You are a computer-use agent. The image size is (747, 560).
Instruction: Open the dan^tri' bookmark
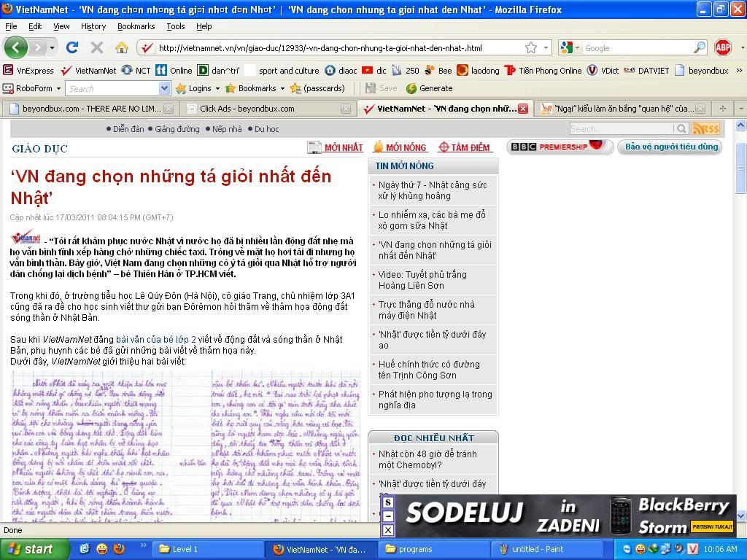(219, 71)
